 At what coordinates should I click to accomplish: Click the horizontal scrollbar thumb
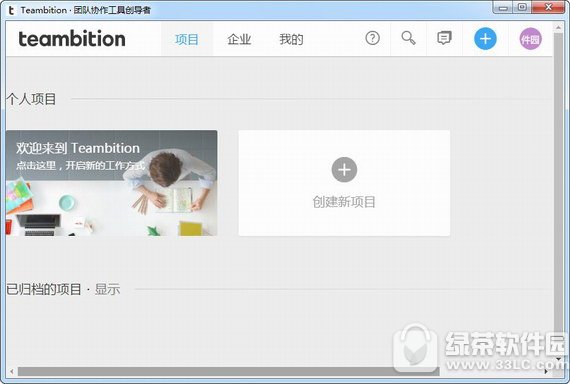(x=228, y=371)
